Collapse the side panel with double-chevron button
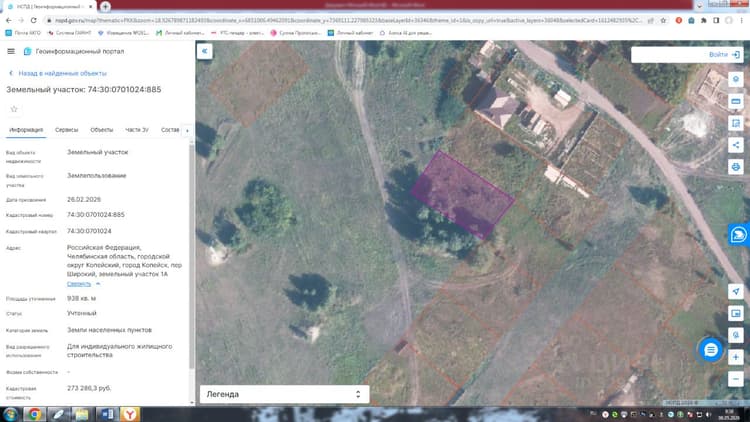 [205, 51]
